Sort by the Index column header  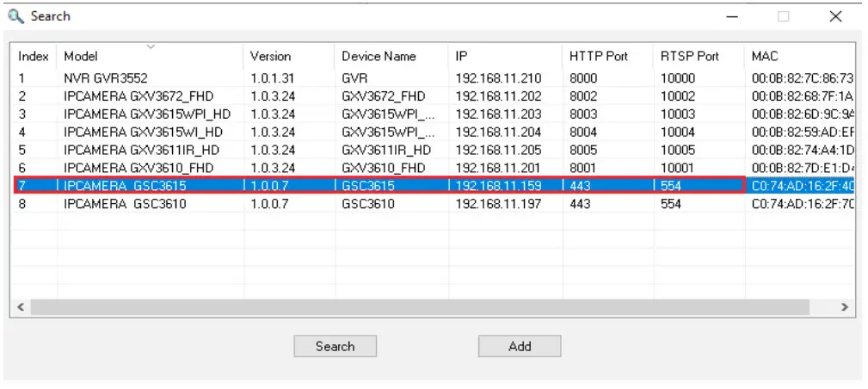tap(34, 56)
